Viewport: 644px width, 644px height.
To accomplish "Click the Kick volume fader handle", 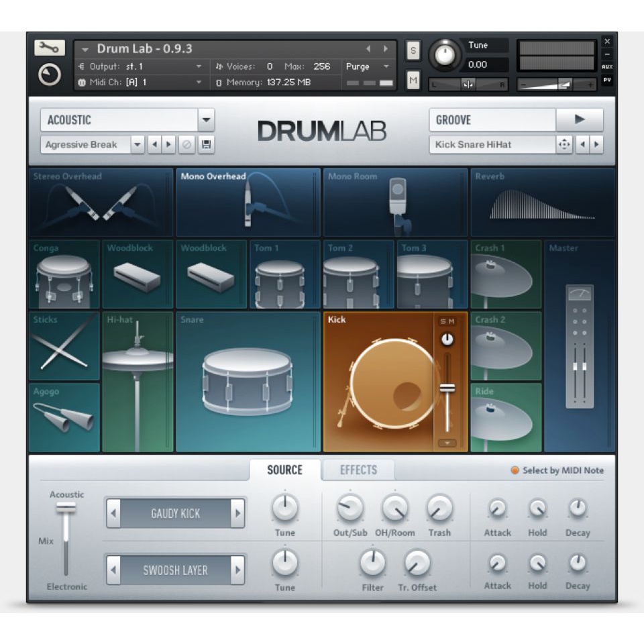I will tap(447, 388).
